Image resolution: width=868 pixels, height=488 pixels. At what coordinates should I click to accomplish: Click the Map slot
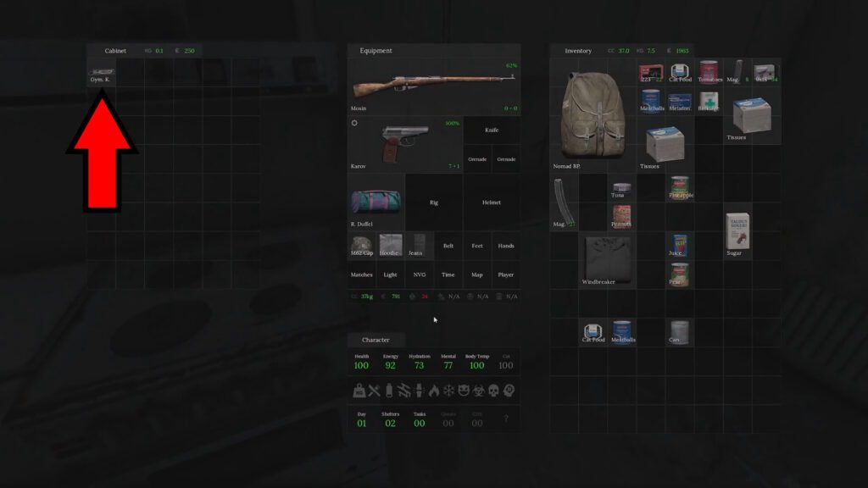coord(477,274)
